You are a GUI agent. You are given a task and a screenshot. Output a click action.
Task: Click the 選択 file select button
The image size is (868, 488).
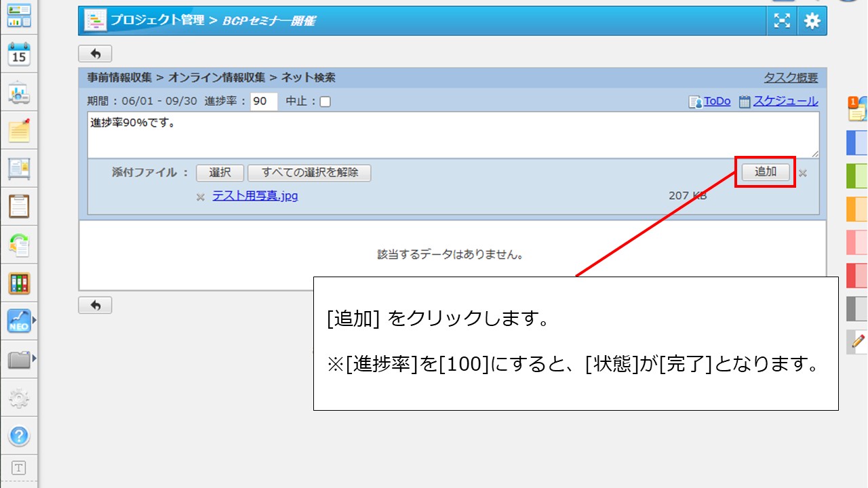click(x=220, y=173)
